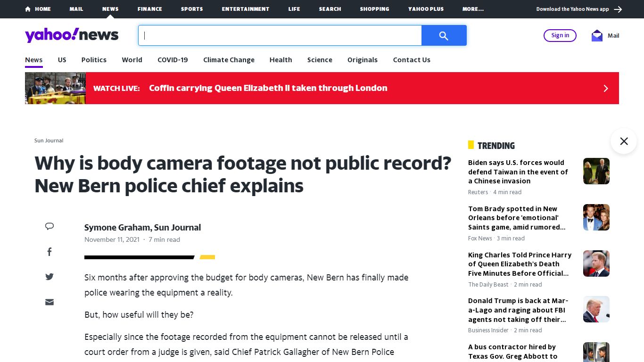The height and width of the screenshot is (362, 644).
Task: Click the Reuters source label
Action: pos(478,192)
